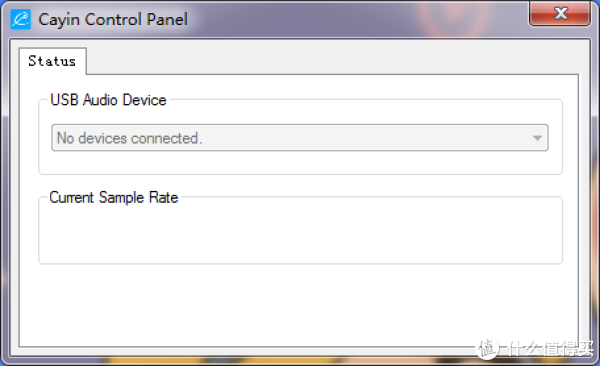Click empty title bar area left of close button
The height and width of the screenshot is (366, 600).
(x=356, y=19)
